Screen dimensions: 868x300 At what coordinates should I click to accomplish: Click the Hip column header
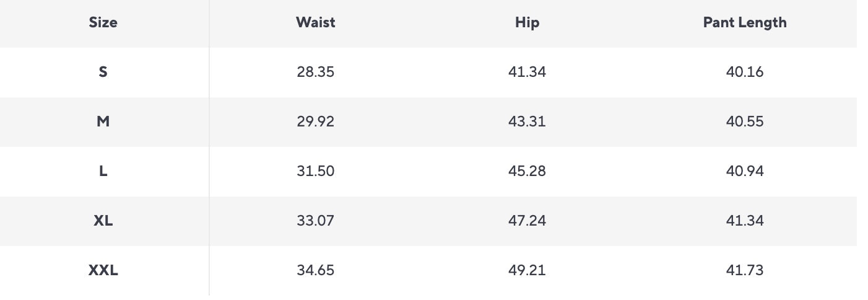click(527, 22)
